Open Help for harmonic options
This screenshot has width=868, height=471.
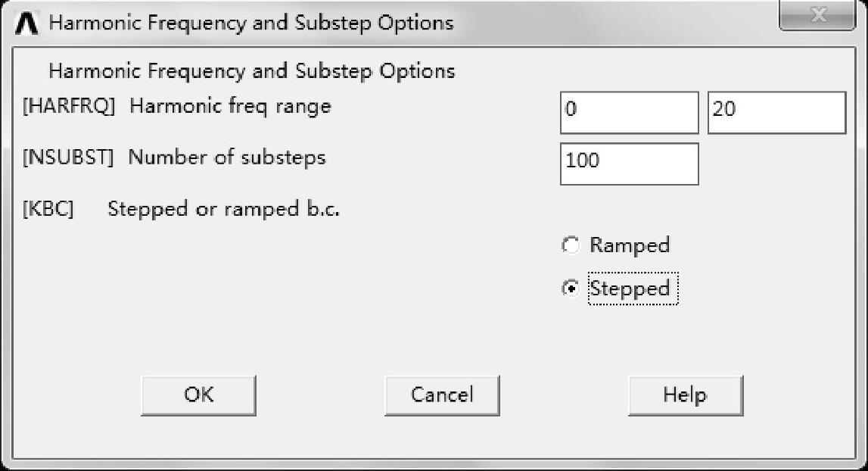[x=685, y=395]
